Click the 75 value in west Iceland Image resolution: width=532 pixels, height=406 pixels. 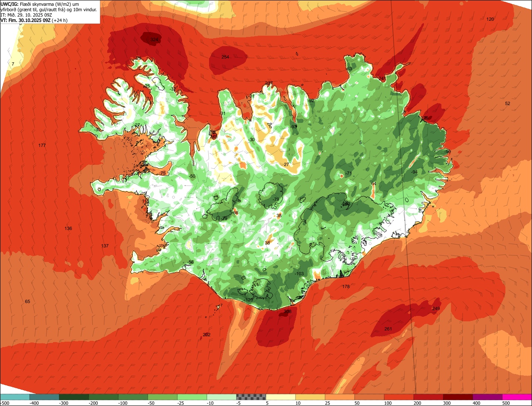(x=163, y=174)
